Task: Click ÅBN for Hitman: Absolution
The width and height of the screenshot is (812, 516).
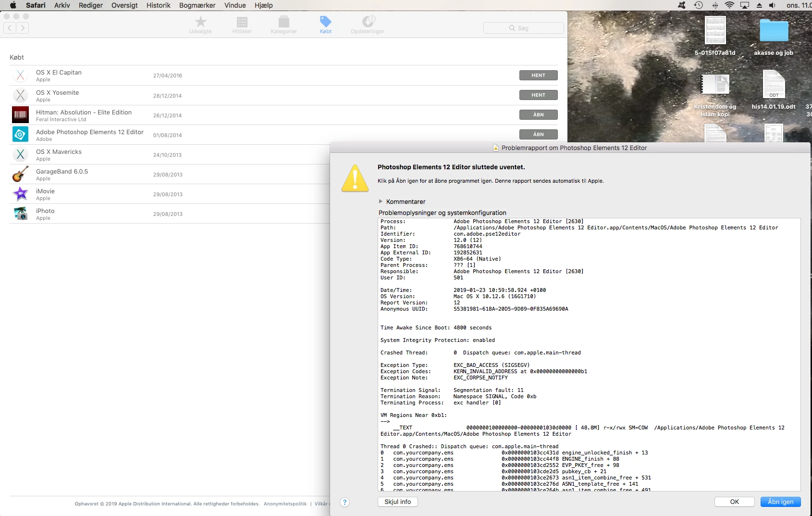Action: point(538,115)
